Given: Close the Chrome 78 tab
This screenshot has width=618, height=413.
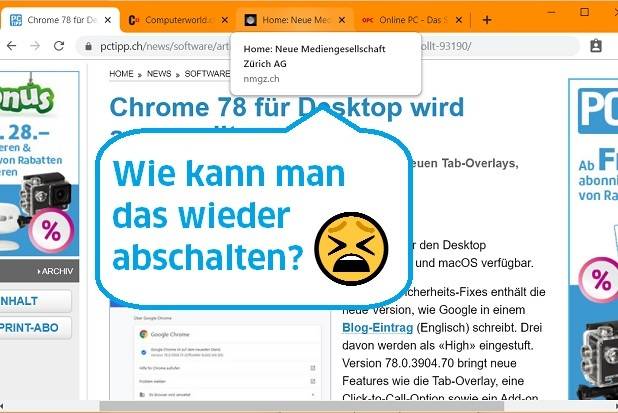Looking at the screenshot, I should [x=108, y=20].
